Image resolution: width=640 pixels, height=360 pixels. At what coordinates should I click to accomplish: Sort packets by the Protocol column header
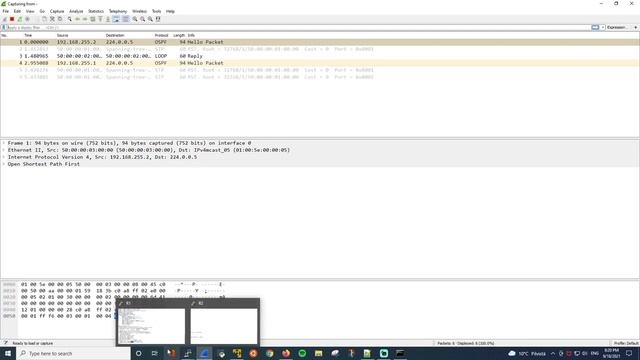[x=161, y=36]
